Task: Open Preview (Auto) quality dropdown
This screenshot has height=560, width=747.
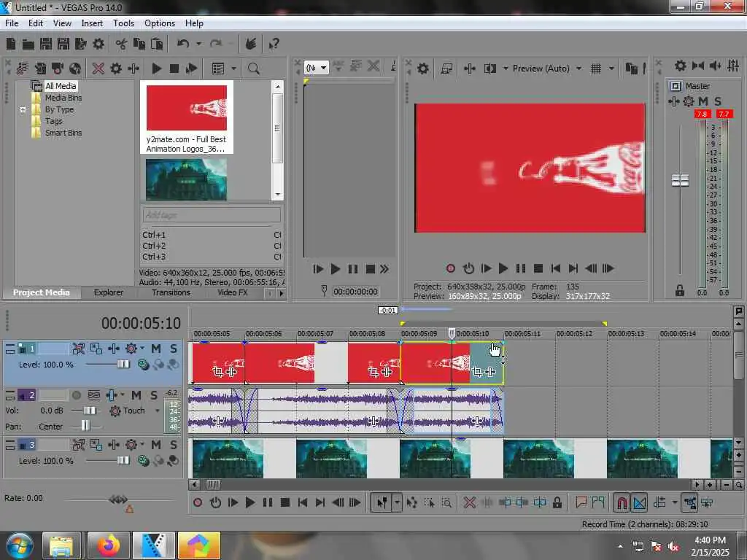Action: pos(578,69)
